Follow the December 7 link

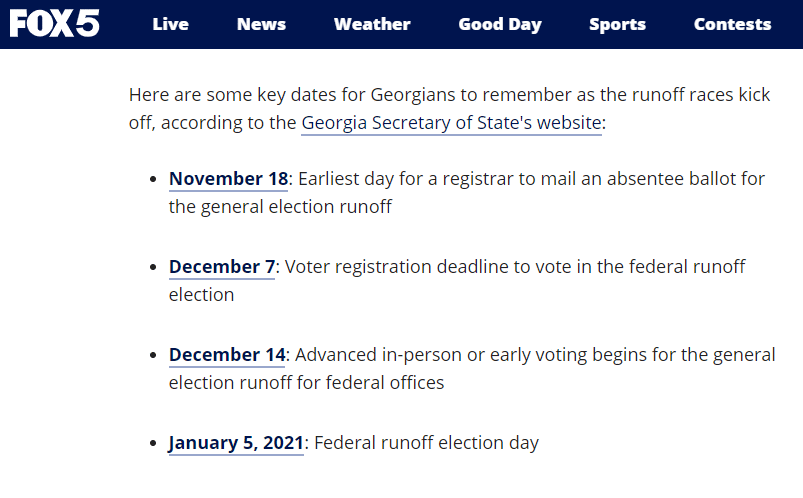[x=221, y=267]
